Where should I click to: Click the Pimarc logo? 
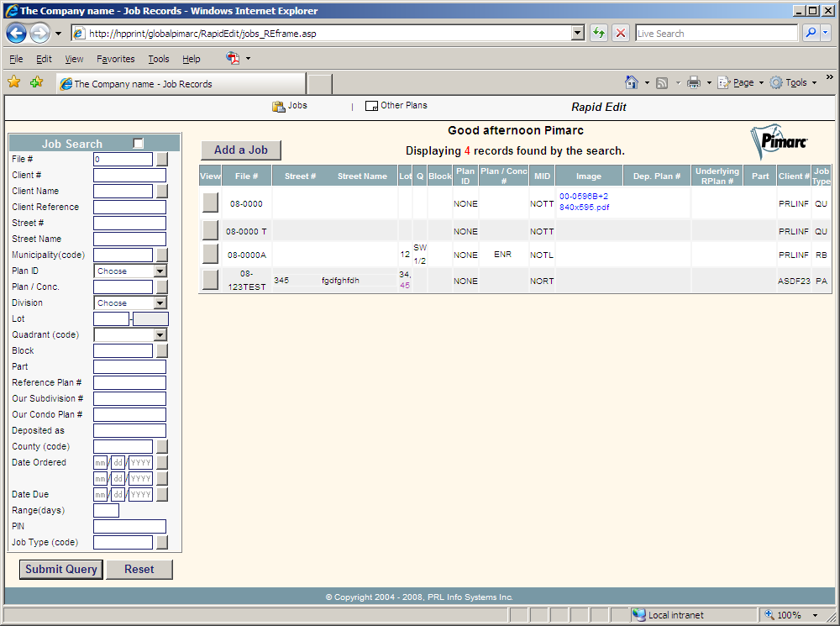[779, 141]
